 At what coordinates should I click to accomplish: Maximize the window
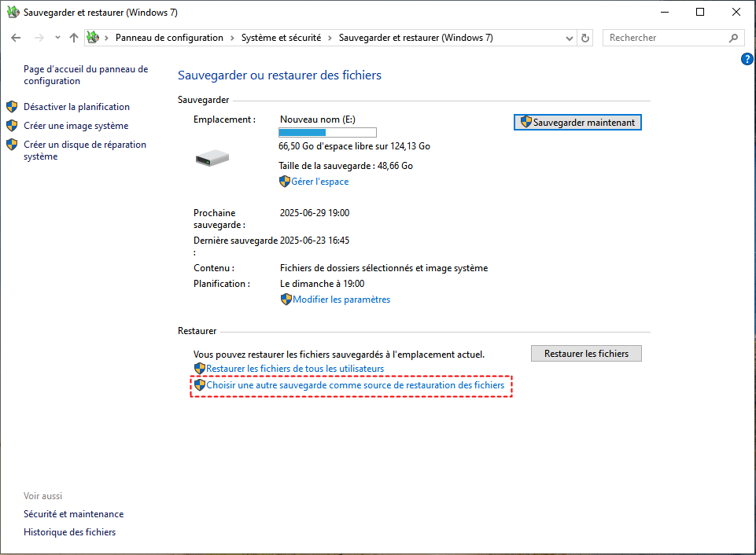coord(700,12)
